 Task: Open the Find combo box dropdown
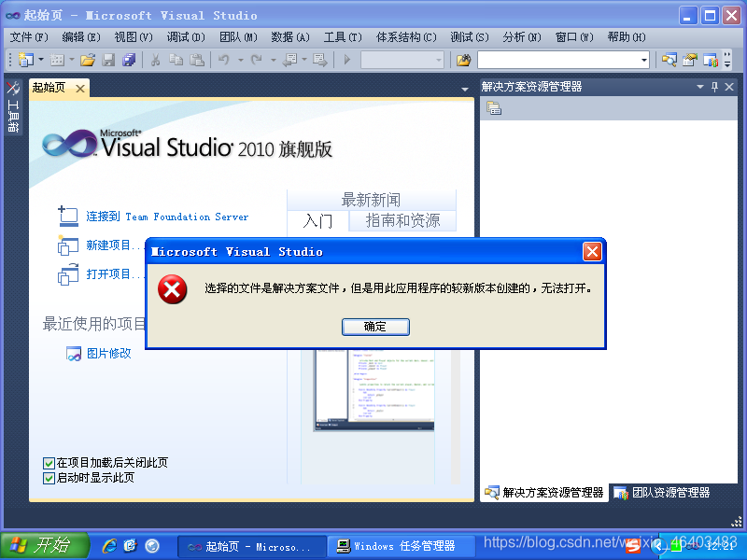644,60
